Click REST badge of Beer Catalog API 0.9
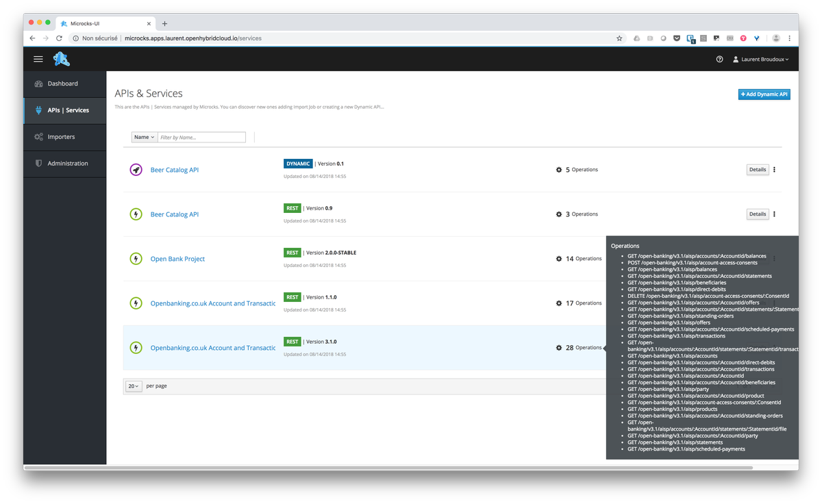822x504 pixels. point(292,208)
